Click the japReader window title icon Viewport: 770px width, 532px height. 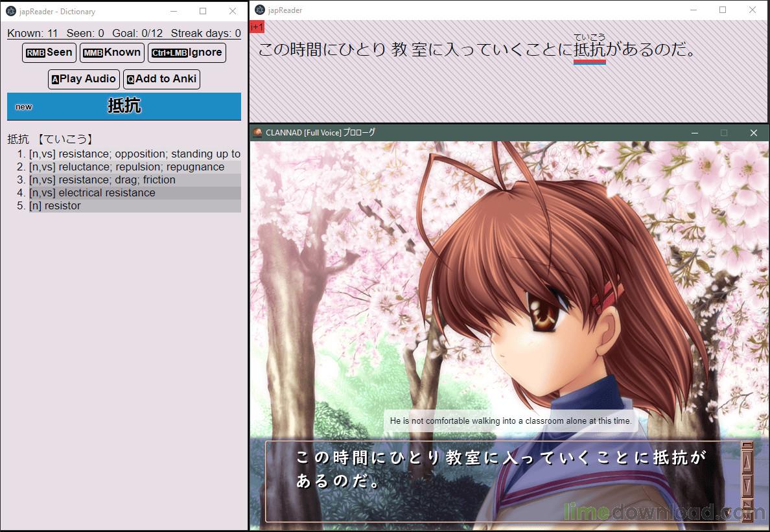pos(260,10)
